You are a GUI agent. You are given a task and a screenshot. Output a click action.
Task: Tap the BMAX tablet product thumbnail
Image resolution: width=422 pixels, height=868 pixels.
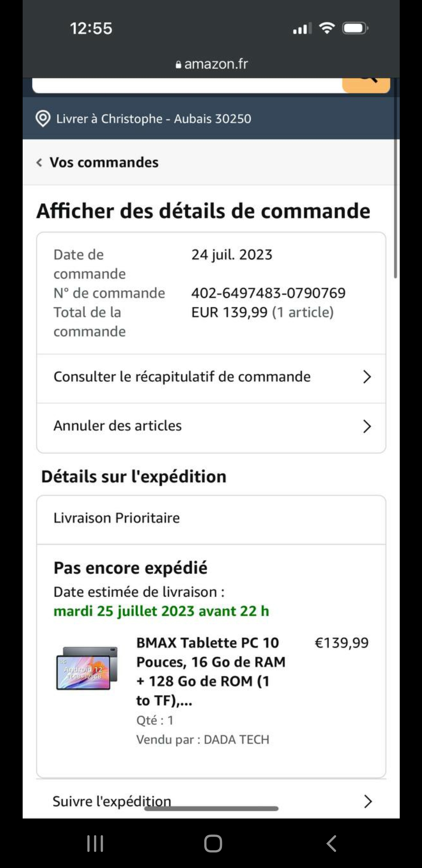pos(87,668)
